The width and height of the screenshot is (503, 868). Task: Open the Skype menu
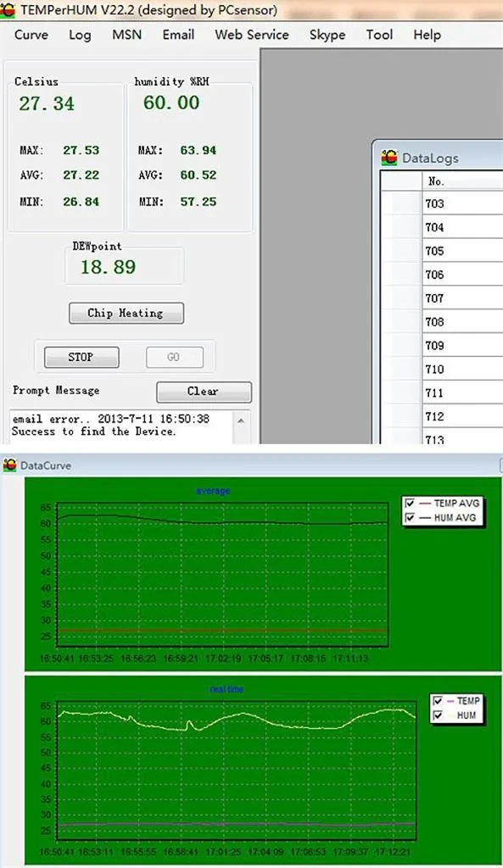click(327, 35)
